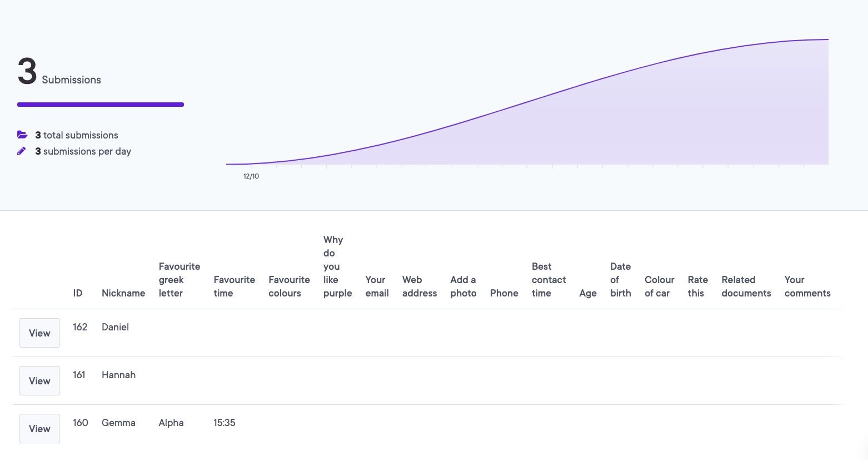Select the Favourite greek letter column header
The height and width of the screenshot is (460, 868).
(179, 280)
